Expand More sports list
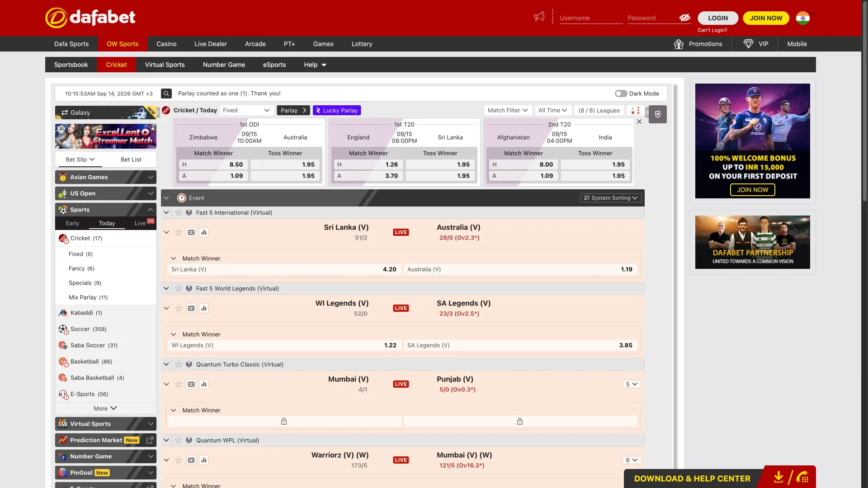 (x=105, y=408)
